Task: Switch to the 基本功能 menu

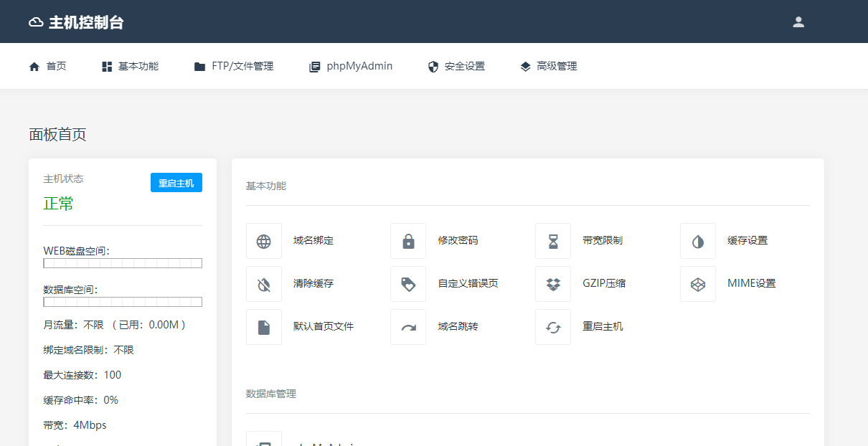Action: tap(129, 66)
